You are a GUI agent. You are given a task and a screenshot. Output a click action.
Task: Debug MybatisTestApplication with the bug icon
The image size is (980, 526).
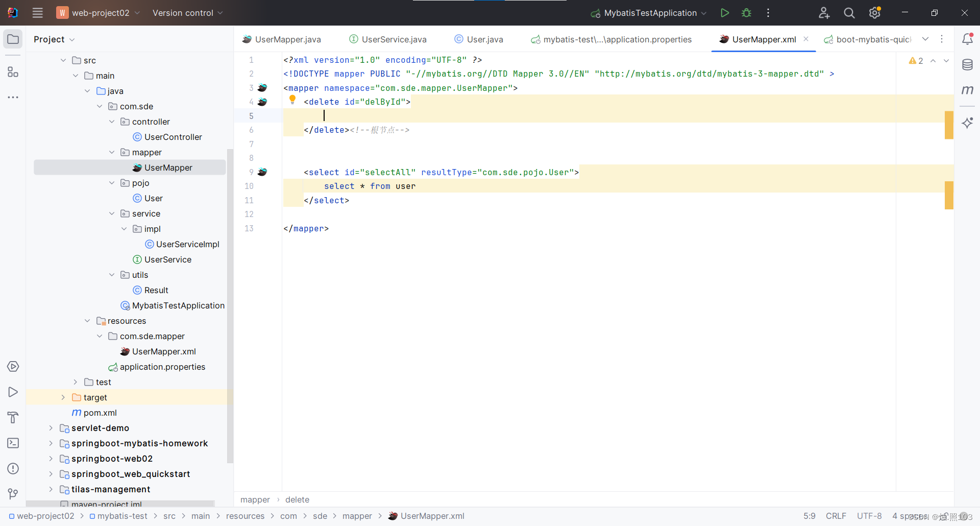[746, 13]
